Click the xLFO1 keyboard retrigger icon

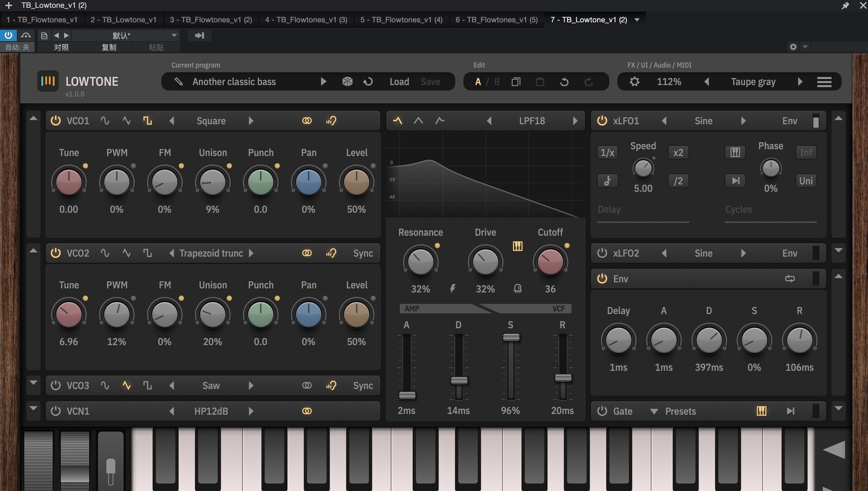coord(735,152)
